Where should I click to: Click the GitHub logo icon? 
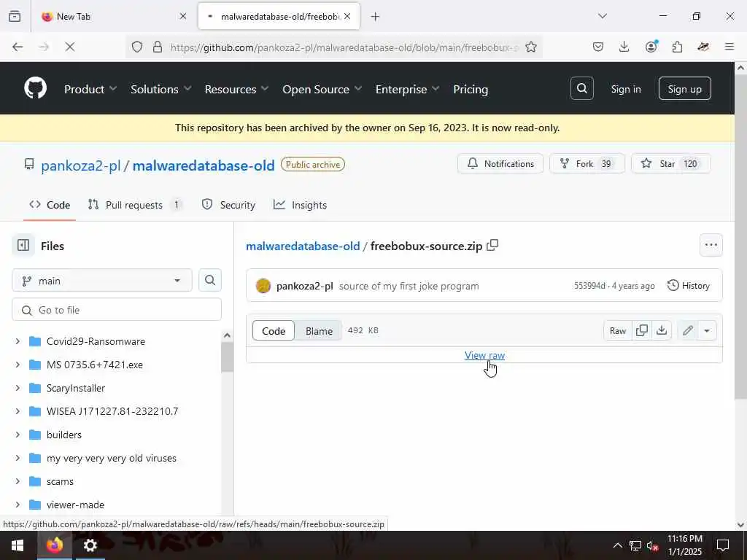(35, 88)
